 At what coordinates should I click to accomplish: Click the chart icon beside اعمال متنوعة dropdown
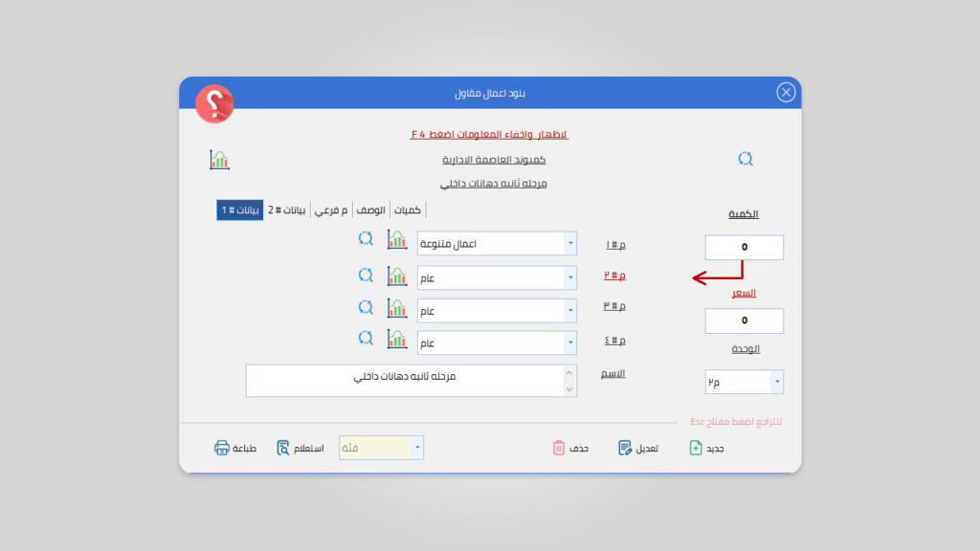(396, 240)
